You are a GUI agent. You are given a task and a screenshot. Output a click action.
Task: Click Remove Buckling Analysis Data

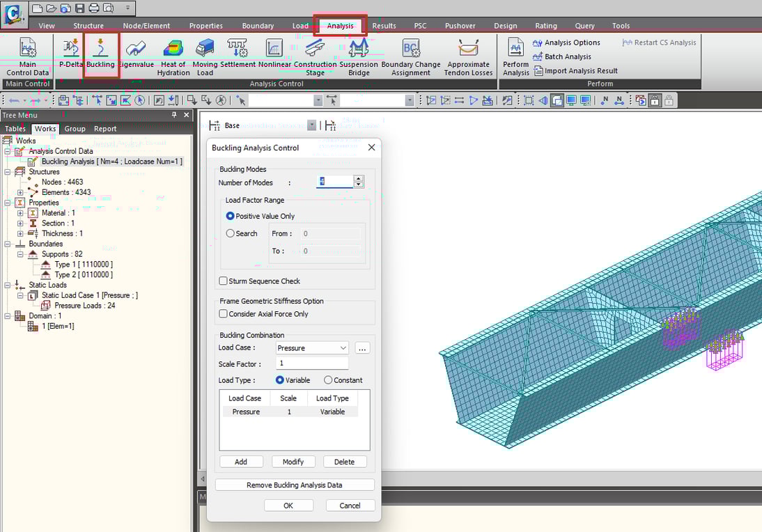[x=294, y=484]
